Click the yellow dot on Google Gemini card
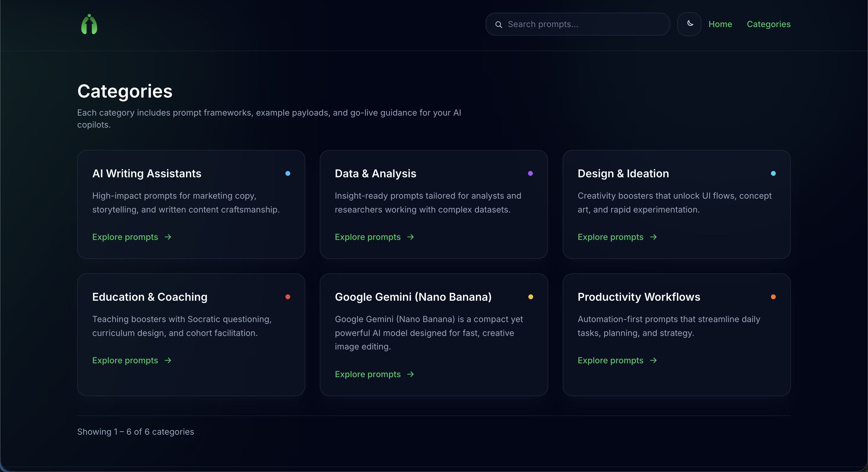Viewport: 868px width, 472px height. pyautogui.click(x=530, y=297)
